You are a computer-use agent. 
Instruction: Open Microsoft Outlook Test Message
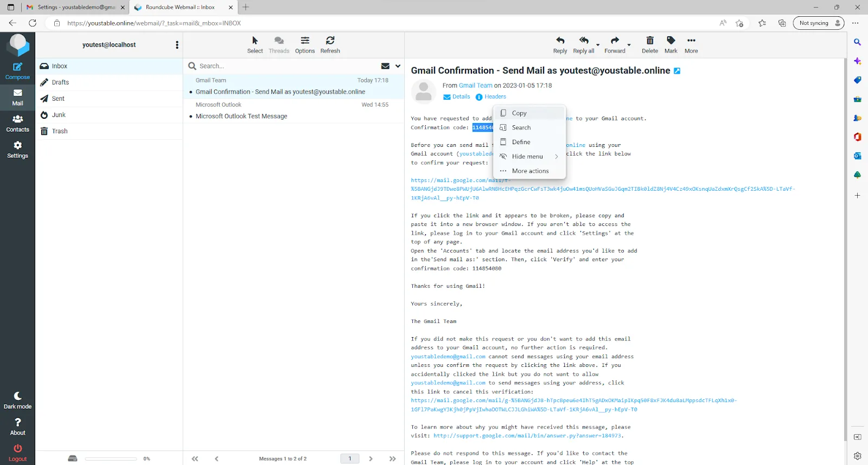point(293,111)
